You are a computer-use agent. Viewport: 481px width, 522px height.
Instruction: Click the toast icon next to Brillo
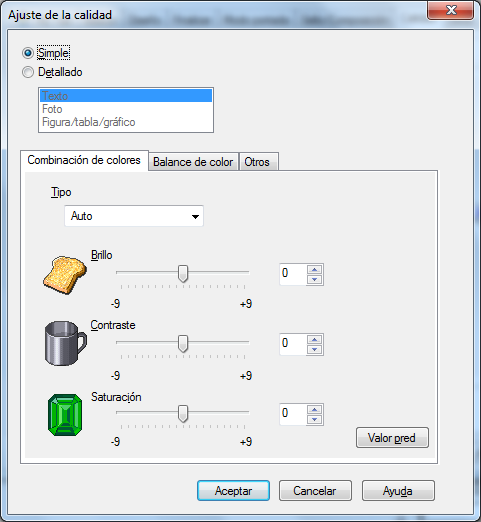[x=65, y=275]
